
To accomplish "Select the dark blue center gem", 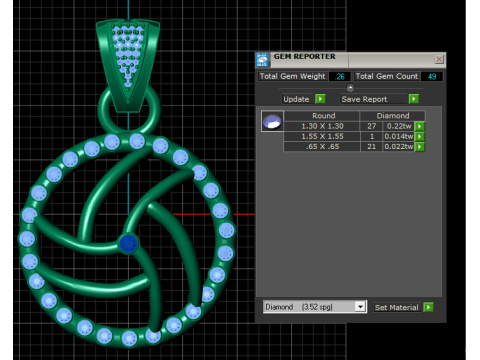I will (128, 243).
